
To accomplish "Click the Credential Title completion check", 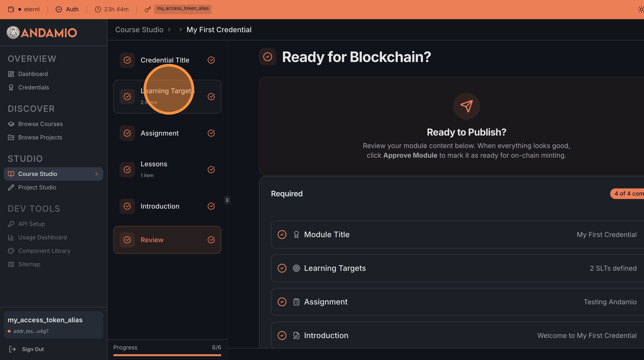I will pos(211,60).
